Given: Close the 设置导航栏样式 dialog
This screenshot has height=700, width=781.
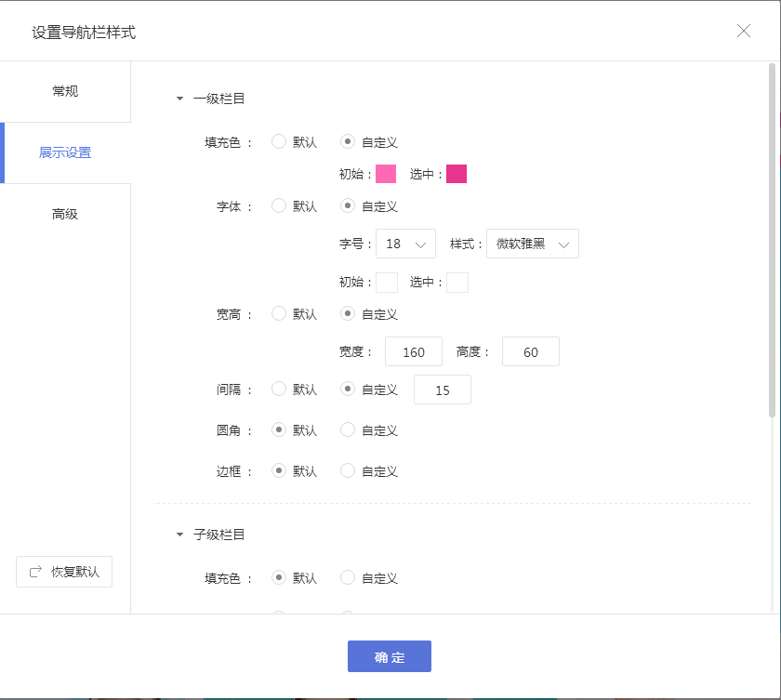Looking at the screenshot, I should coord(743,31).
